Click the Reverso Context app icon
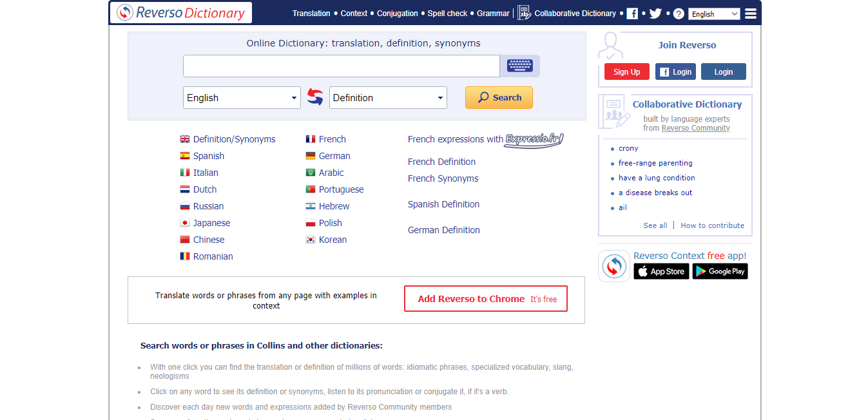 click(614, 266)
